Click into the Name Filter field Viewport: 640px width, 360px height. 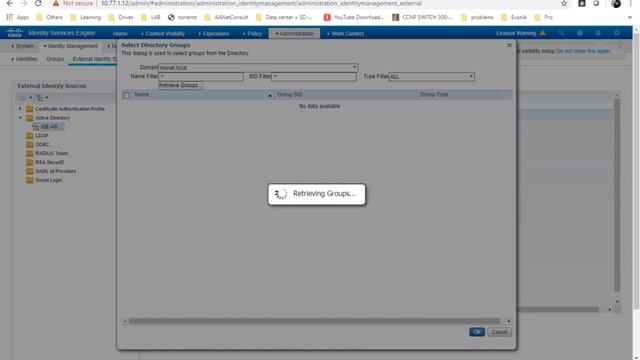201,76
